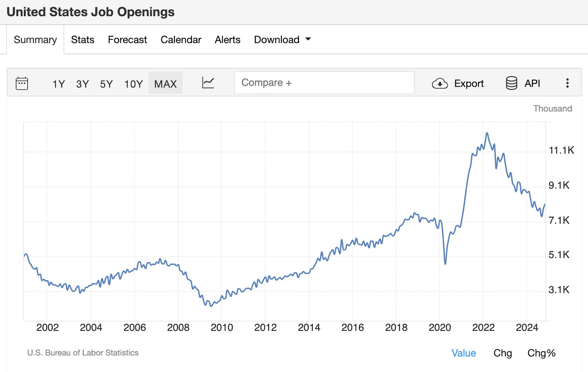The height and width of the screenshot is (372, 588).
Task: Show Chg view of the data
Action: pos(502,353)
